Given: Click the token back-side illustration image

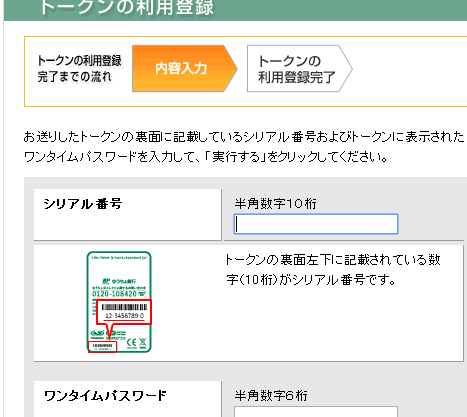Looking at the screenshot, I should tap(119, 302).
